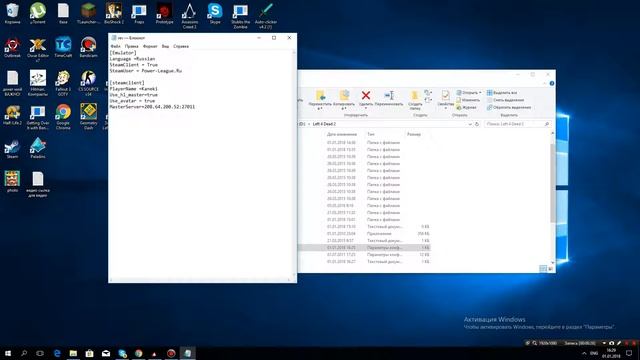Show hidden system tray icons
The height and width of the screenshot is (360, 640).
(584, 353)
